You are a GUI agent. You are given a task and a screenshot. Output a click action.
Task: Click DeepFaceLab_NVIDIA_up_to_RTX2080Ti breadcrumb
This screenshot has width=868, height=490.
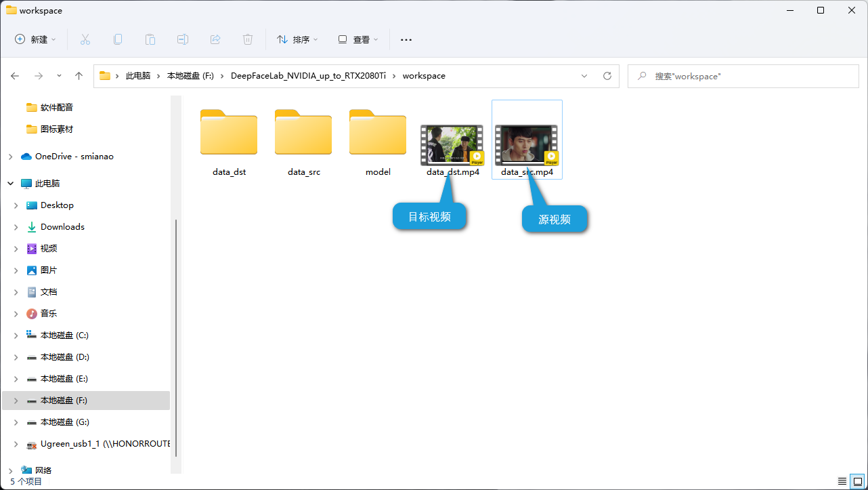308,76
